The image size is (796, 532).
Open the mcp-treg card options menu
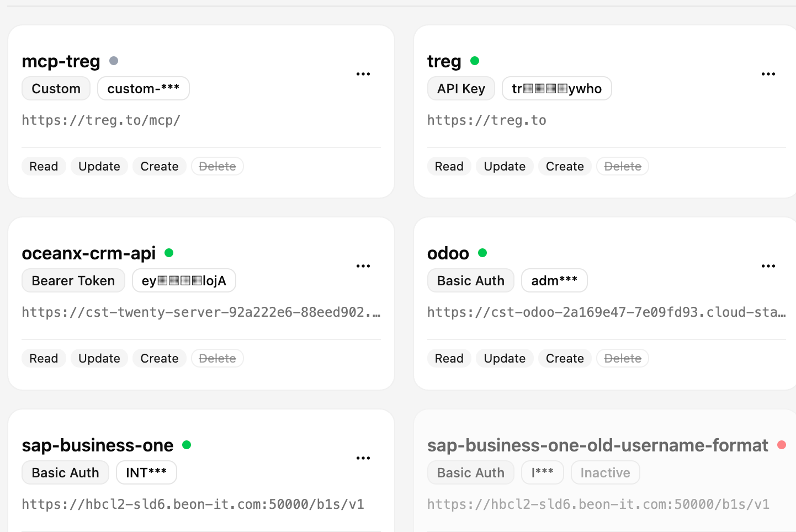363,74
